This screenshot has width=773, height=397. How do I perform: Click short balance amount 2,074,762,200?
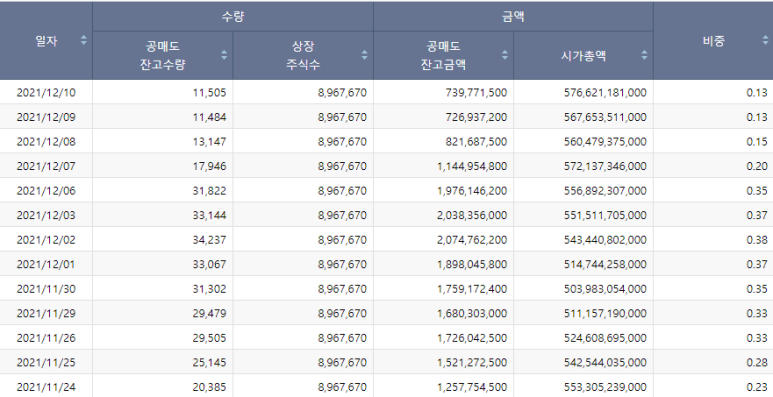tap(472, 240)
